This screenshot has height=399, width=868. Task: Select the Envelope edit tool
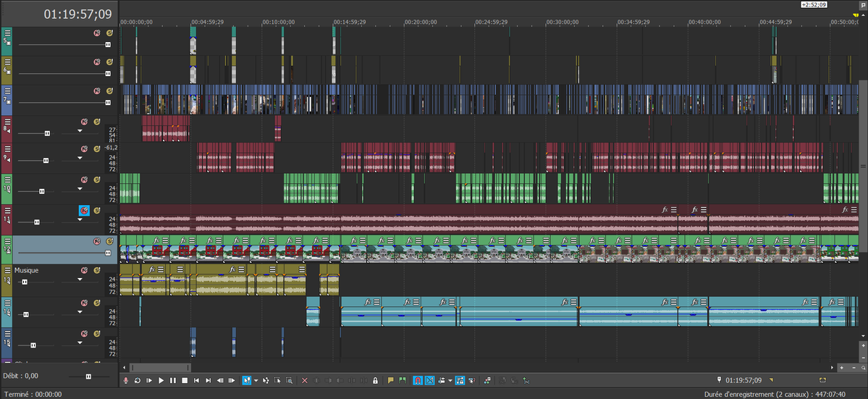click(266, 380)
